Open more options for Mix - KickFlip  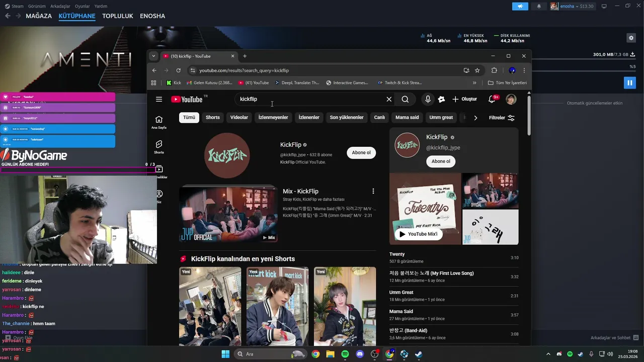pos(373,191)
